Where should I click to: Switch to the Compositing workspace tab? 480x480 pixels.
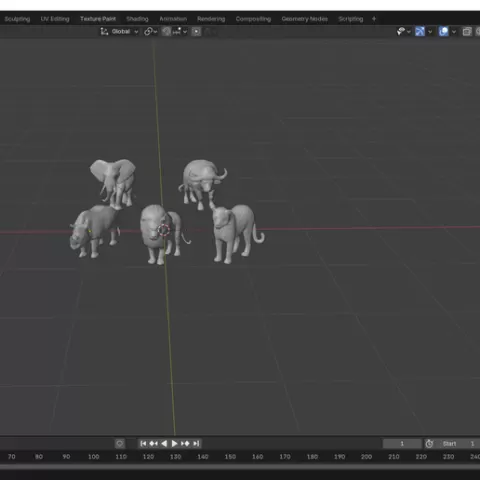pos(253,19)
